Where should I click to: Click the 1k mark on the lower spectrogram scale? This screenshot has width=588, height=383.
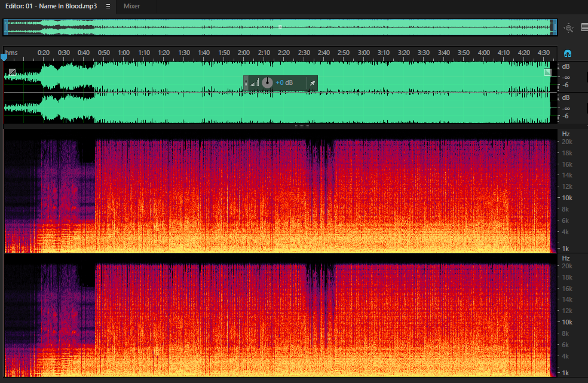pos(565,373)
